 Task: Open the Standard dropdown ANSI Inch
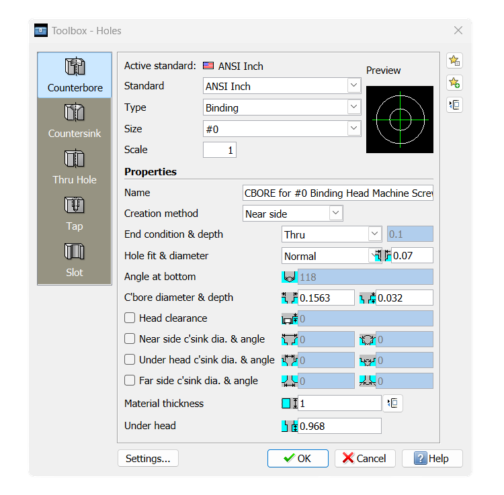282,86
